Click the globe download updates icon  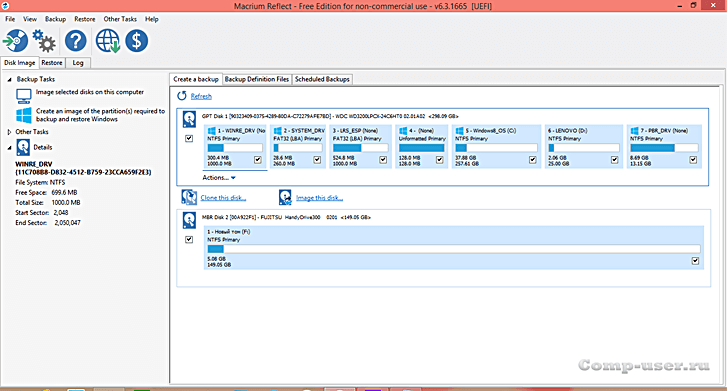(x=108, y=41)
